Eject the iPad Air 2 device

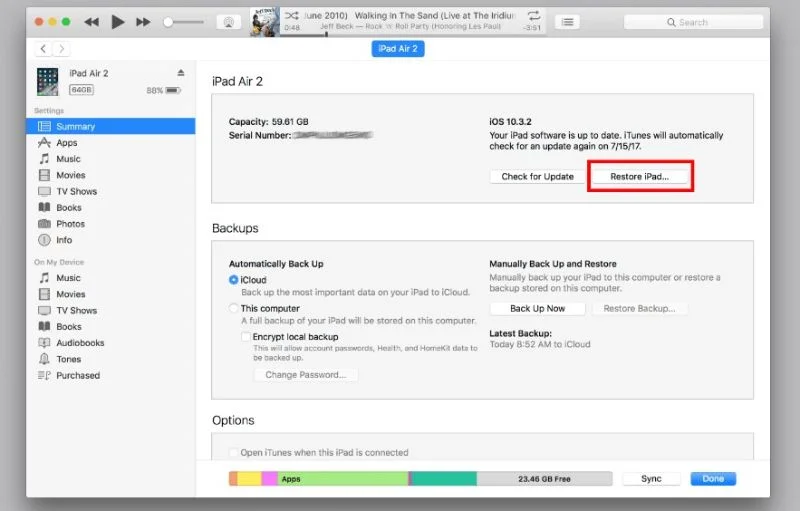tap(181, 73)
